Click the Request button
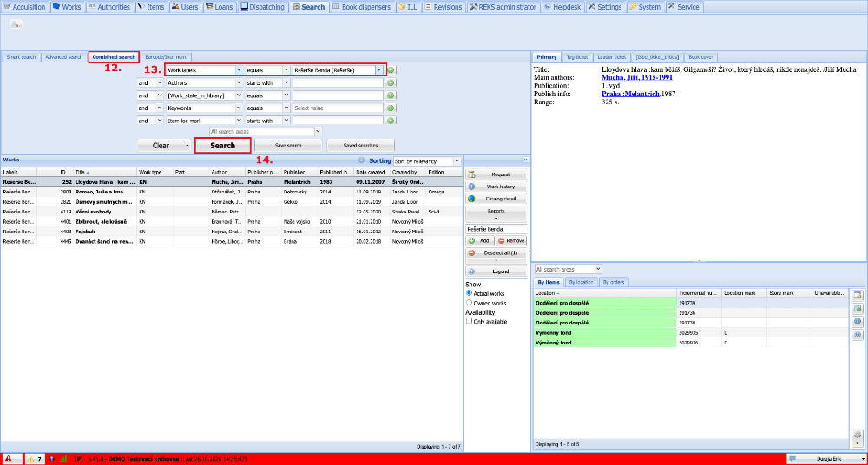The width and height of the screenshot is (868, 465). coord(496,174)
